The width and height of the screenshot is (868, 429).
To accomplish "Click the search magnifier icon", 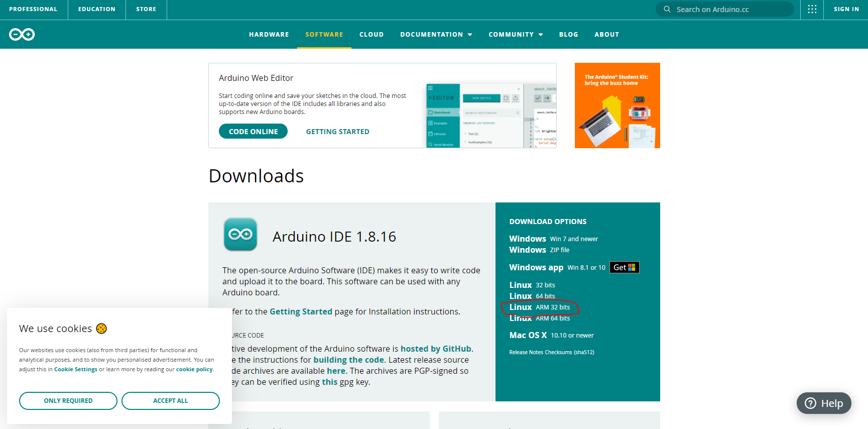I will point(667,9).
